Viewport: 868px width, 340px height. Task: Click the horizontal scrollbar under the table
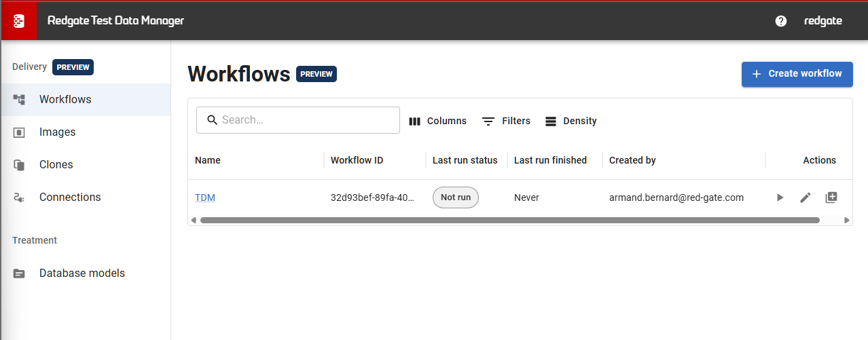509,220
